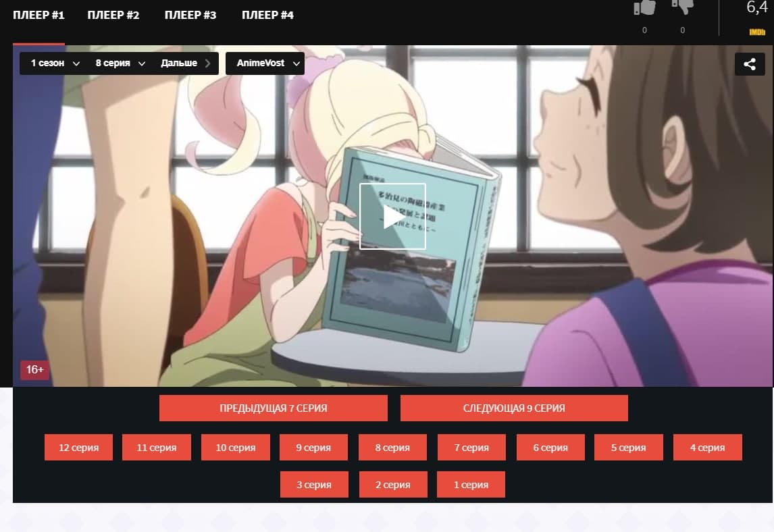Switch to ПЛЕЕР #2 tab

[113, 15]
